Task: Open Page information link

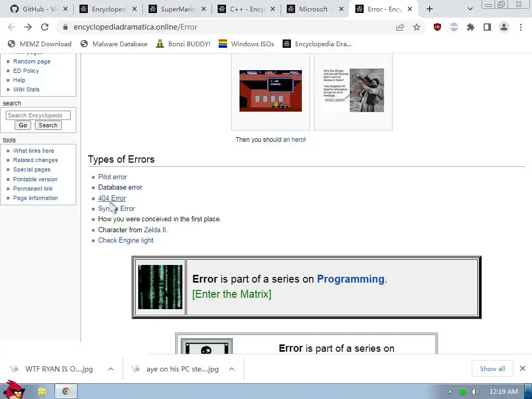Action: point(35,198)
